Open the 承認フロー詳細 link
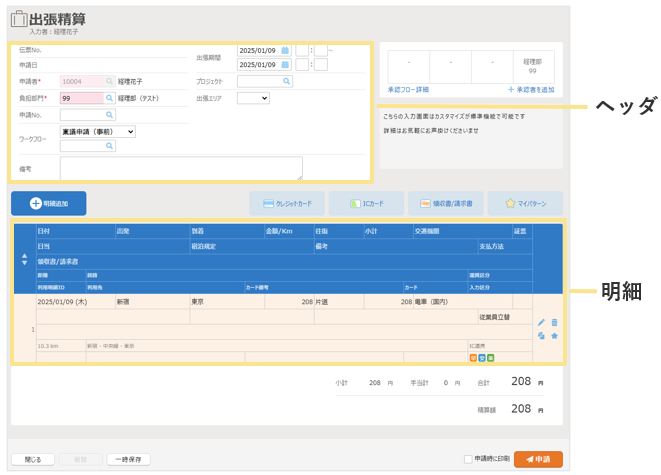 (408, 90)
